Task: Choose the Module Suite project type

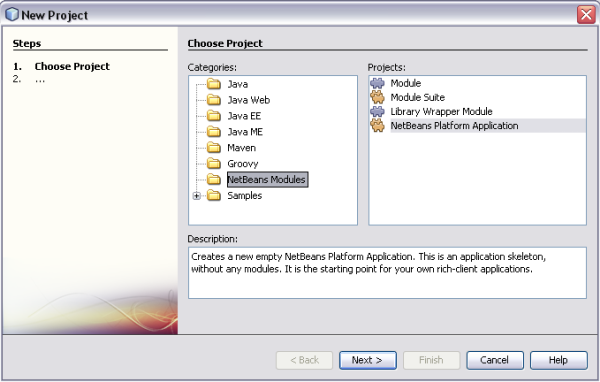Action: [417, 97]
